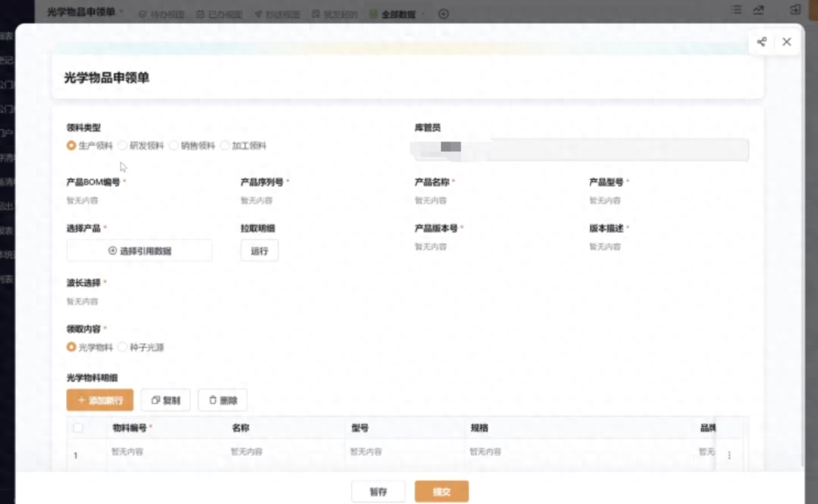Expand the 全部数据 dropdown
The height and width of the screenshot is (504, 818).
tap(423, 13)
